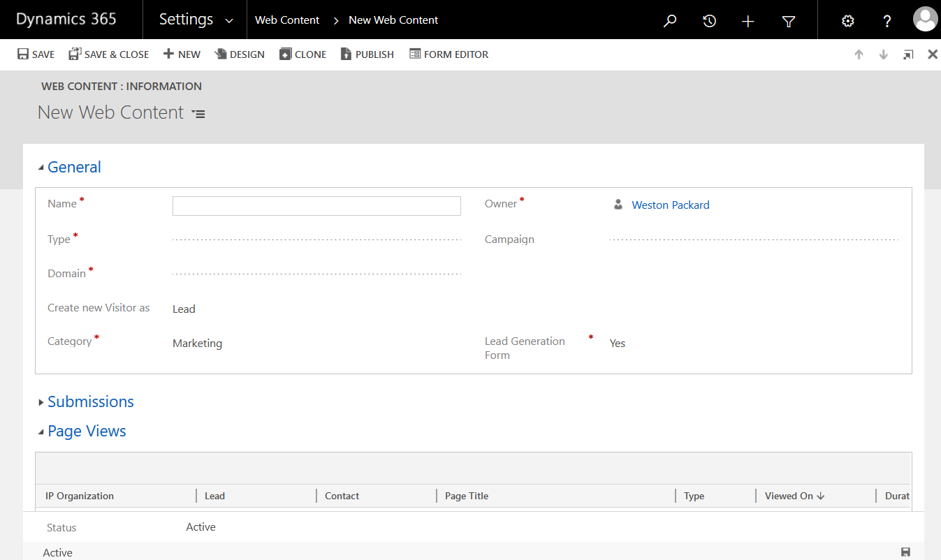Go to previous record up arrow

[x=859, y=54]
